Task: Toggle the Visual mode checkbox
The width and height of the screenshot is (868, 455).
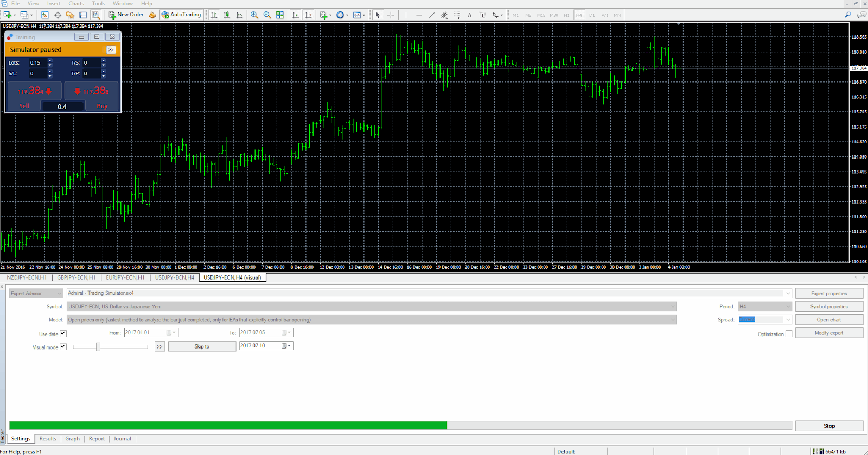Action: 63,347
